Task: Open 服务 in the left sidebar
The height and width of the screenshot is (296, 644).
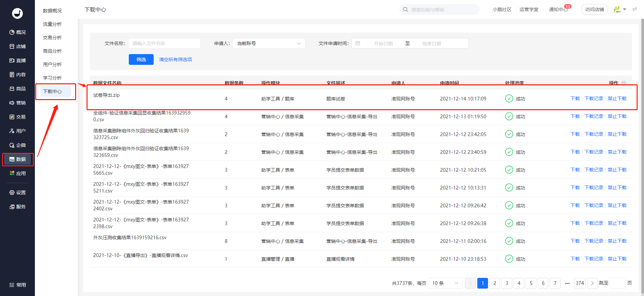Action: click(x=17, y=207)
